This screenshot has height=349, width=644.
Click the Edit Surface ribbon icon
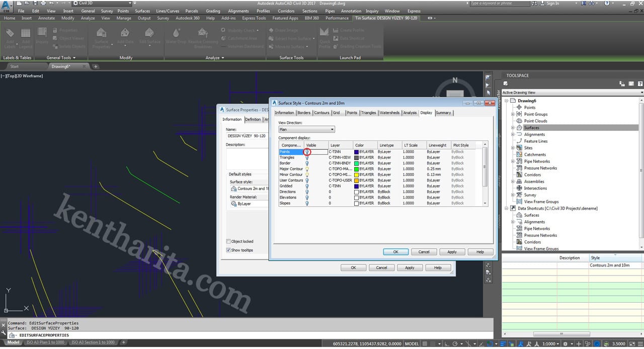pyautogui.click(x=149, y=33)
